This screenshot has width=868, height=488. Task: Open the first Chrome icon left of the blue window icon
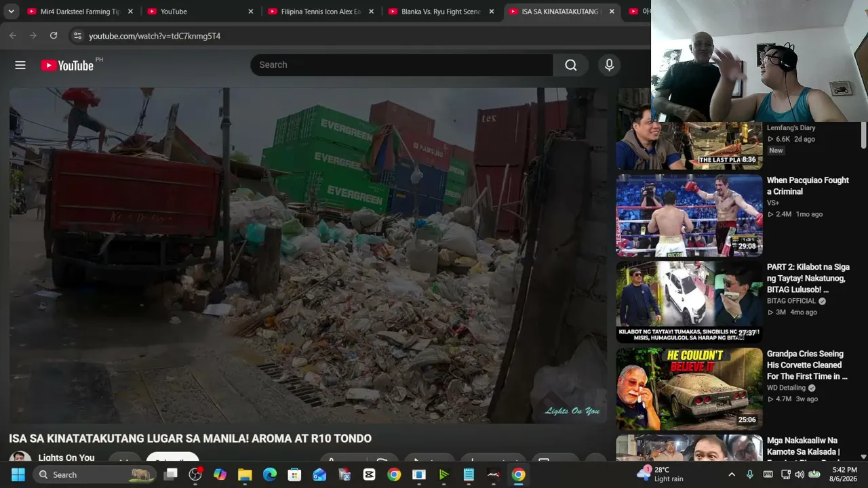pyautogui.click(x=394, y=474)
